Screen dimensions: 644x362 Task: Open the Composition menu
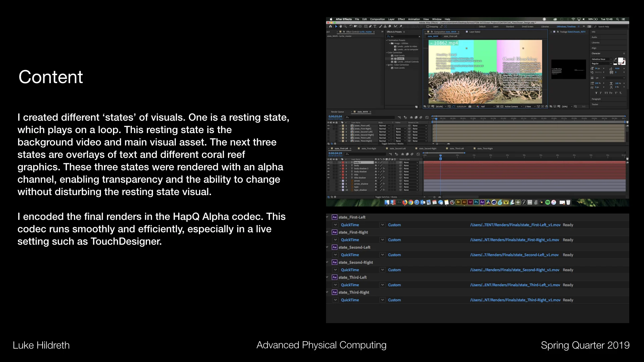tap(377, 19)
